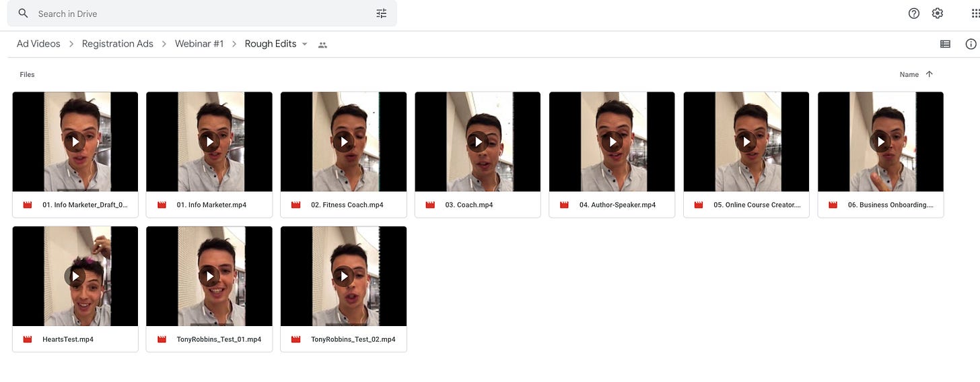Select file name 06. Business Onboarding
Viewport: 980px width, 382px height.
click(x=891, y=205)
